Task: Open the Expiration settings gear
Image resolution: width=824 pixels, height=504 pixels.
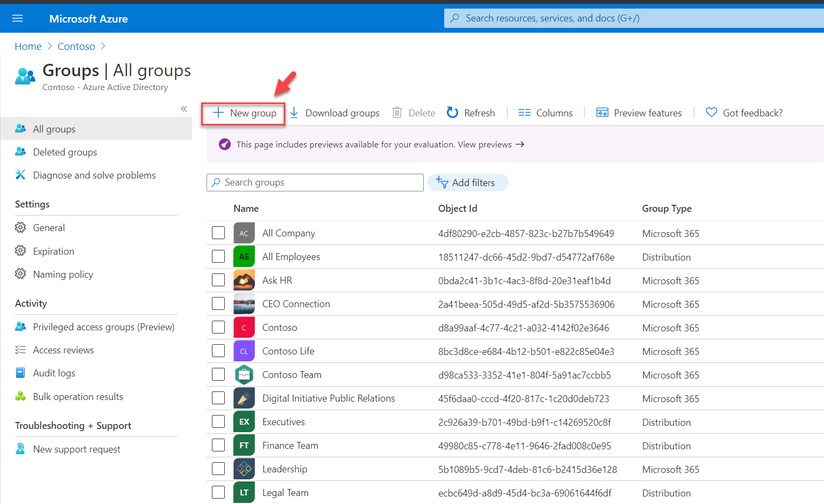Action: point(20,251)
